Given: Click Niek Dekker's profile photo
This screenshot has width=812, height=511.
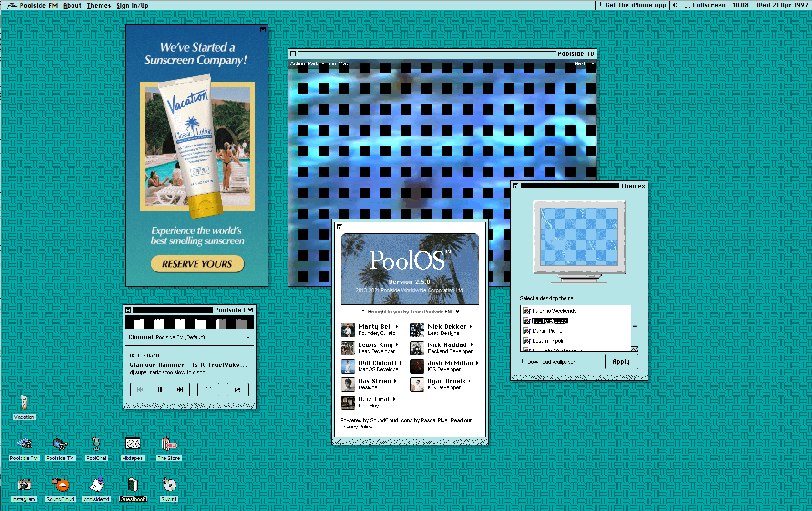Looking at the screenshot, I should (x=417, y=330).
